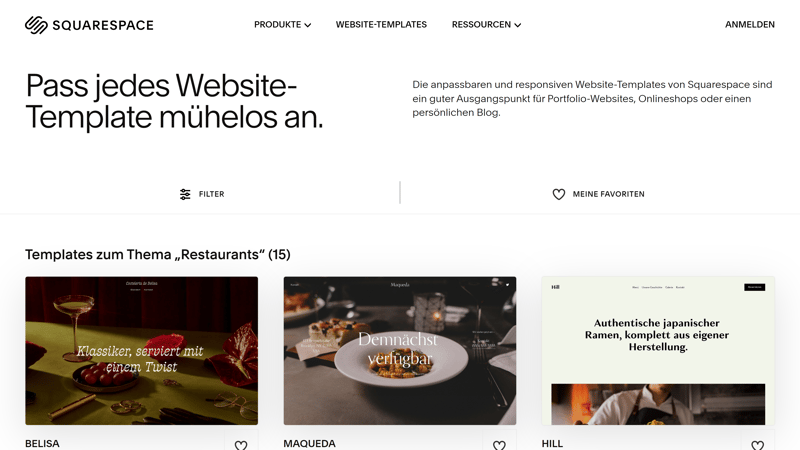This screenshot has width=800, height=450.
Task: Click the Maqueda template name
Action: 310,444
